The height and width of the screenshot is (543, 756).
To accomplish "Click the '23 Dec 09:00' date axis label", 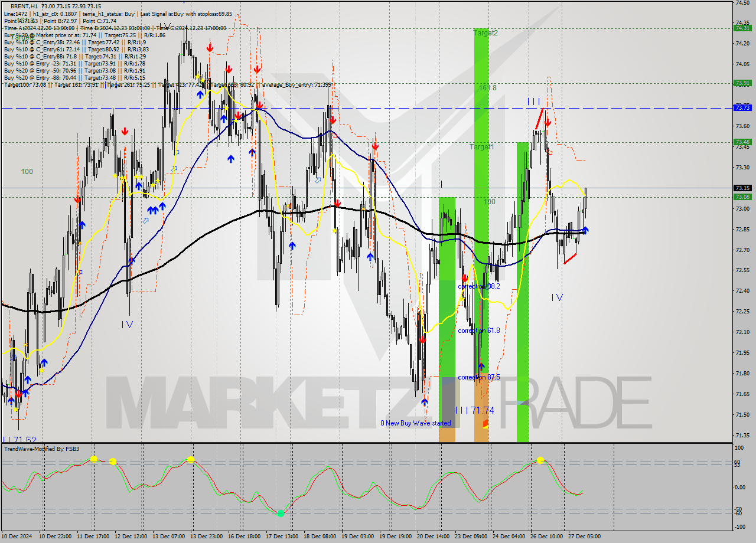I will (471, 537).
